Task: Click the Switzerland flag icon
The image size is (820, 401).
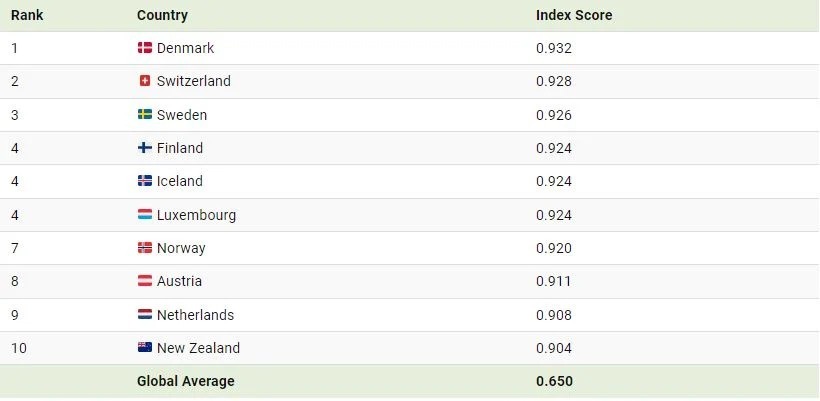Action: pos(145,81)
